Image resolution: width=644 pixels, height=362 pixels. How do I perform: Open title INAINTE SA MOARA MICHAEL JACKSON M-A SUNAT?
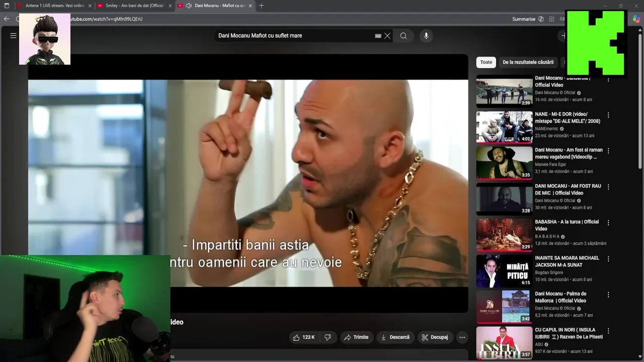click(567, 261)
